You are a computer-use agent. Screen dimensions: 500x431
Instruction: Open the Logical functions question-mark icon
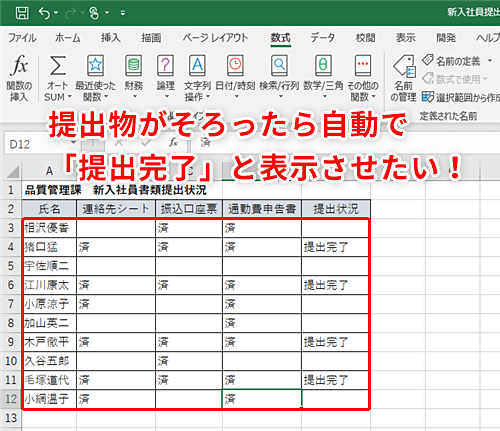click(166, 65)
